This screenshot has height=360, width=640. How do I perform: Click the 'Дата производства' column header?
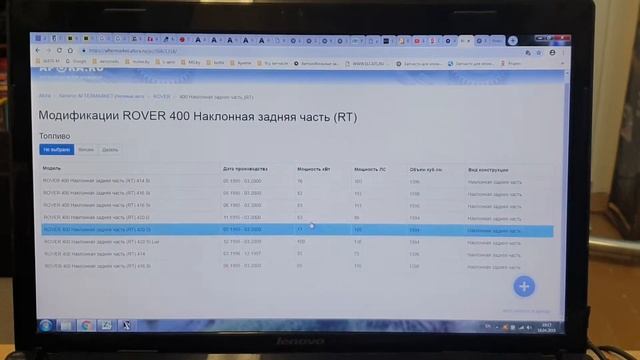[245, 169]
